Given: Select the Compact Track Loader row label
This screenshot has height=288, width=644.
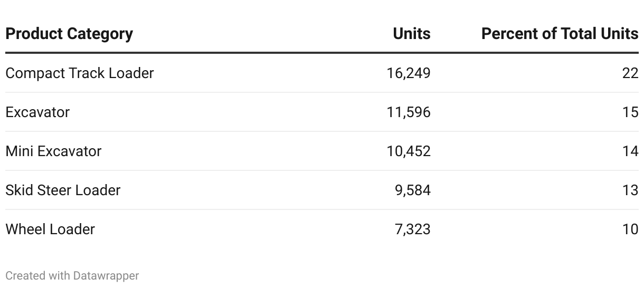Looking at the screenshot, I should (x=80, y=73).
